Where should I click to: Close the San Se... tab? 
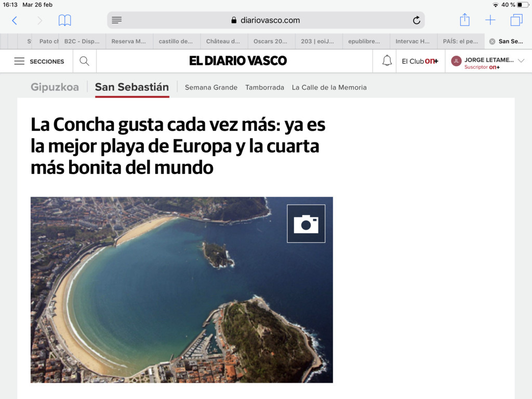[x=492, y=42]
